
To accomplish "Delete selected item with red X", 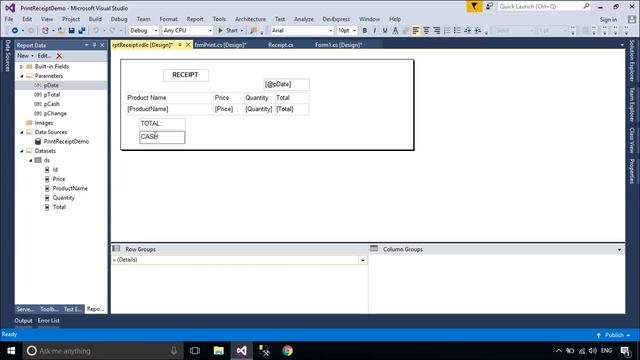I will (59, 56).
